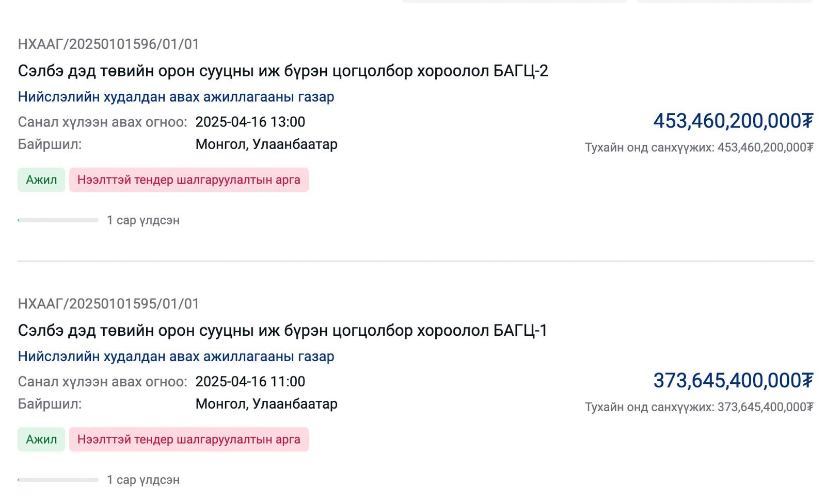Click the date 2025-04-16 13:00
The image size is (826, 504).
pos(250,122)
